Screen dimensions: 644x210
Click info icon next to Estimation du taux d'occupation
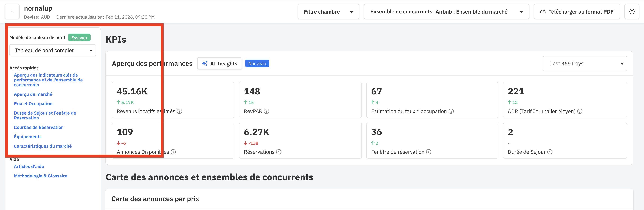451,111
